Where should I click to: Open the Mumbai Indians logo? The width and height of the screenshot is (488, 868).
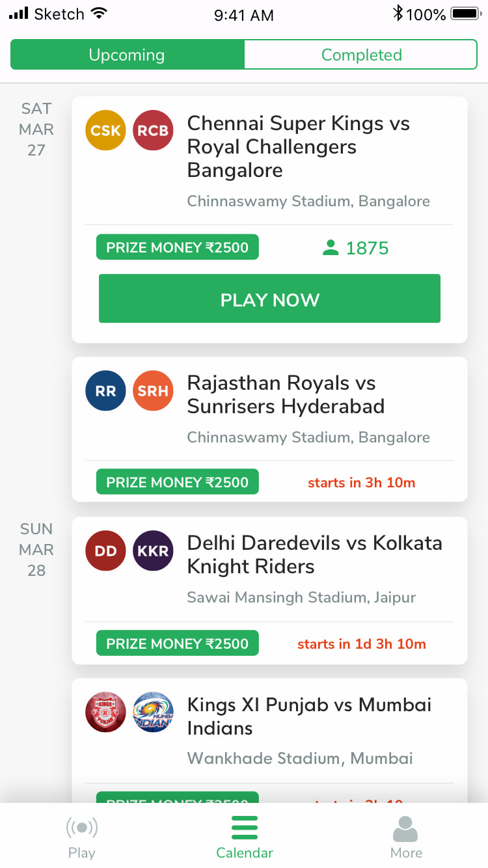[153, 712]
